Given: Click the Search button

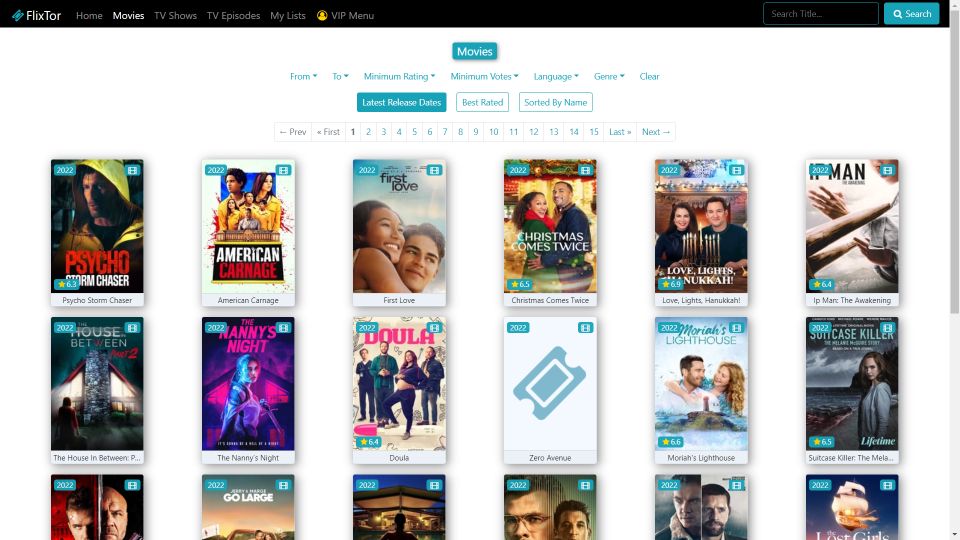Looking at the screenshot, I should pos(912,13).
